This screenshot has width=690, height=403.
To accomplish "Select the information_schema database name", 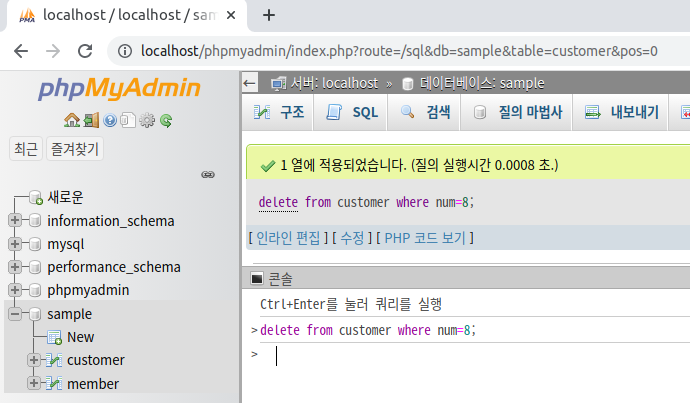I will (x=111, y=221).
